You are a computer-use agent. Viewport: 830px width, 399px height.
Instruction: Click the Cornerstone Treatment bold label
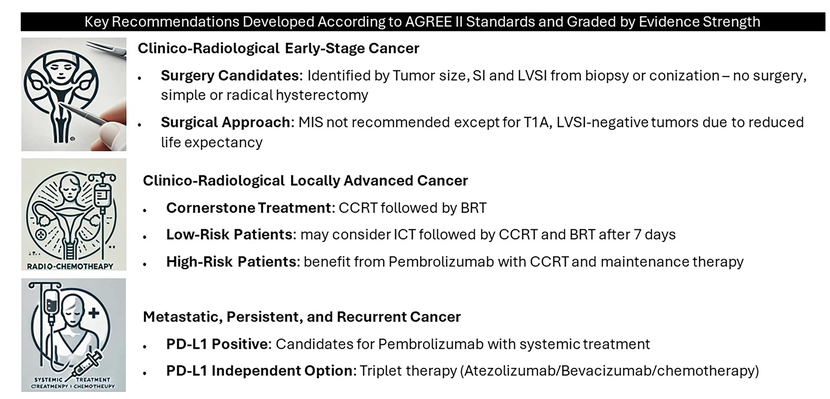point(250,208)
